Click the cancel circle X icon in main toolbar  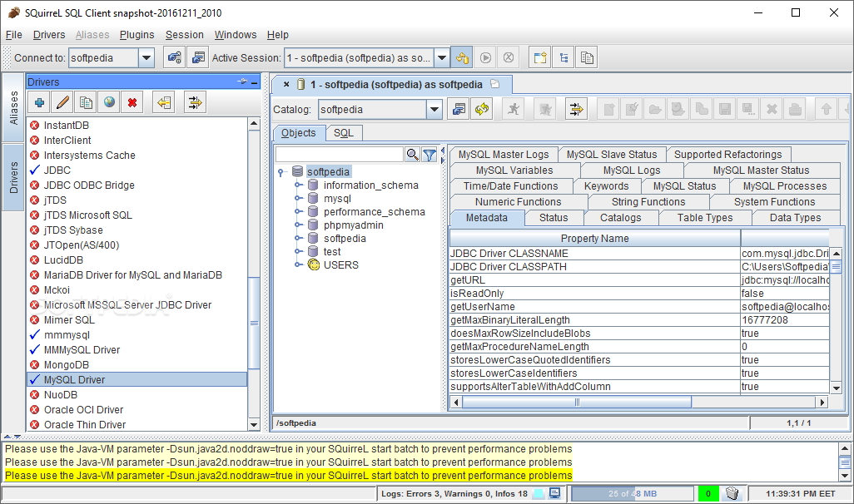(508, 57)
